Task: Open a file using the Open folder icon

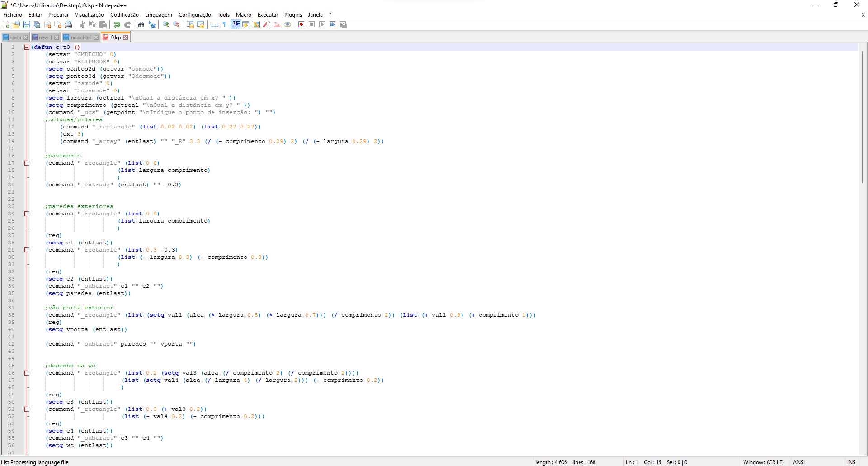Action: (x=16, y=25)
